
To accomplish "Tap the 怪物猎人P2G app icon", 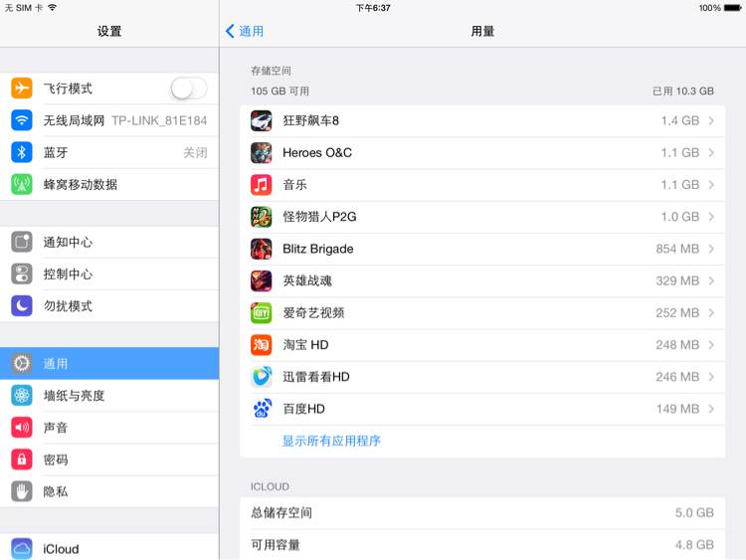I will coord(262,217).
